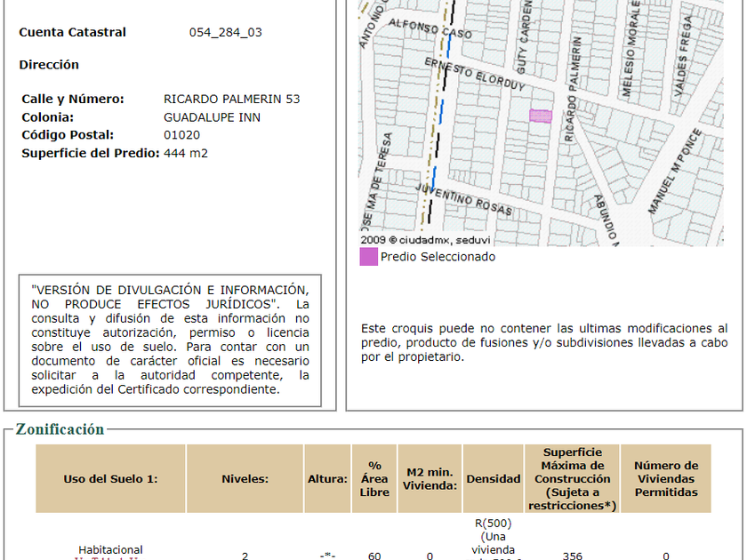Click the Este croquis note paragraph
Screen dimensions: 747x560
544,342
